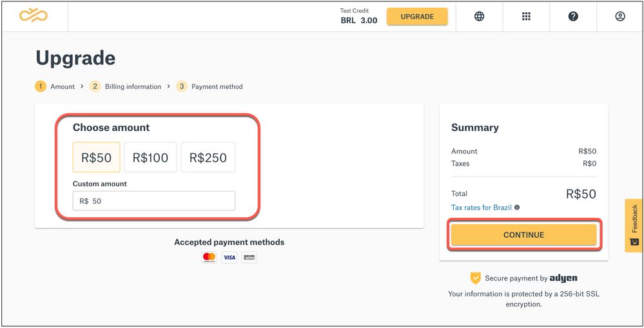The width and height of the screenshot is (644, 328).
Task: Click the Visa payment logo
Action: pyautogui.click(x=229, y=257)
